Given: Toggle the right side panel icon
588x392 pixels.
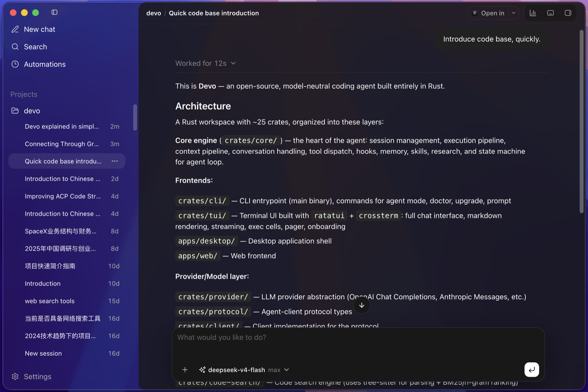Looking at the screenshot, I should tap(568, 13).
